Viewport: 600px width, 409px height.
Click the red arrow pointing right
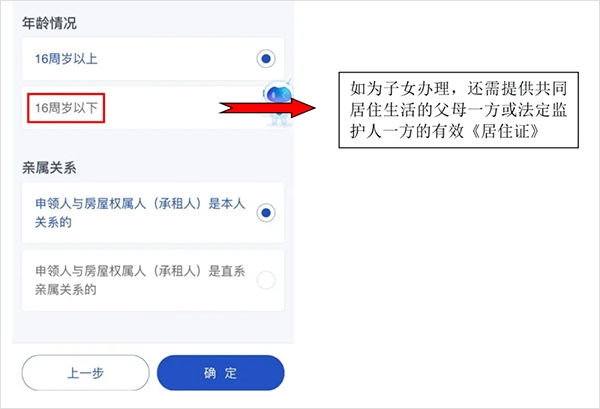(x=267, y=108)
